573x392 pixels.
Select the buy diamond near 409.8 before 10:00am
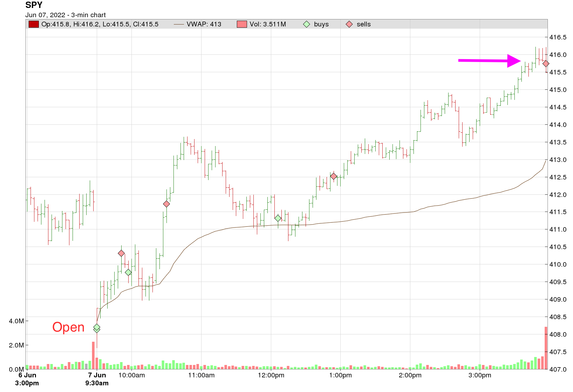pyautogui.click(x=128, y=272)
